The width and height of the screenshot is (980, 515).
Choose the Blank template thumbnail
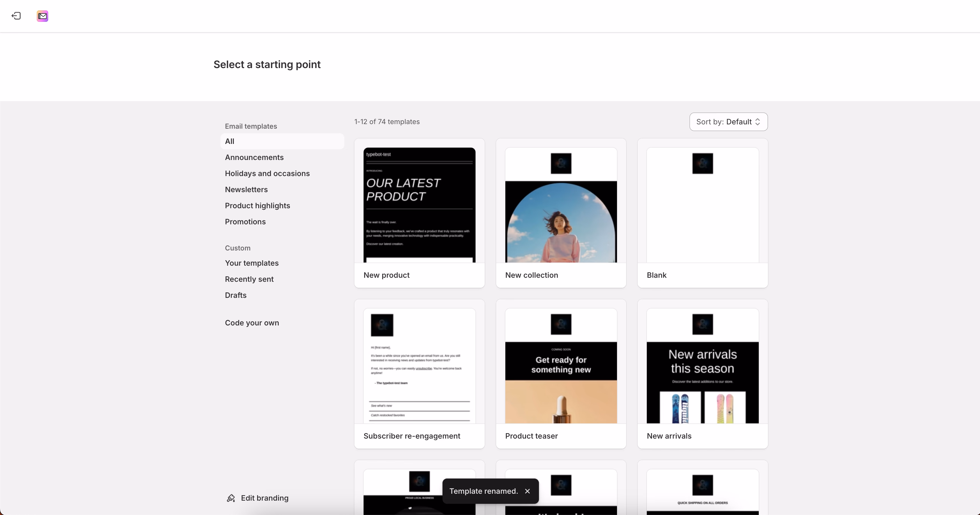pos(702,205)
